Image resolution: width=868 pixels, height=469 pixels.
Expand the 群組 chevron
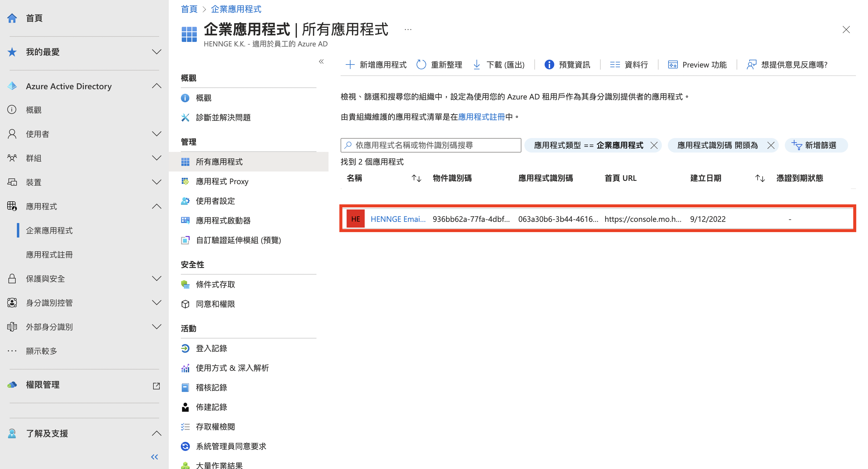[156, 158]
